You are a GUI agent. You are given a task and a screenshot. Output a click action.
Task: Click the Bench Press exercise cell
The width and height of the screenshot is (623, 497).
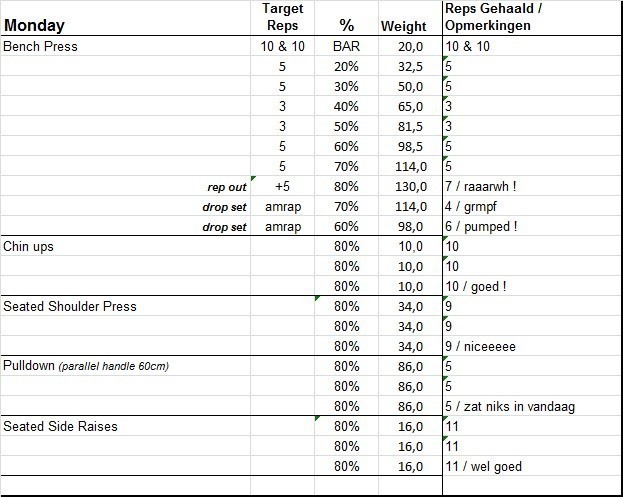(41, 46)
